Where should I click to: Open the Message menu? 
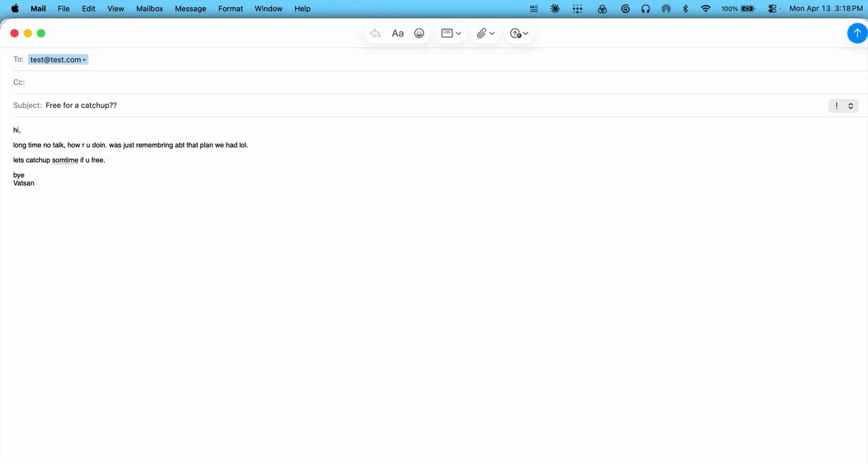point(190,9)
